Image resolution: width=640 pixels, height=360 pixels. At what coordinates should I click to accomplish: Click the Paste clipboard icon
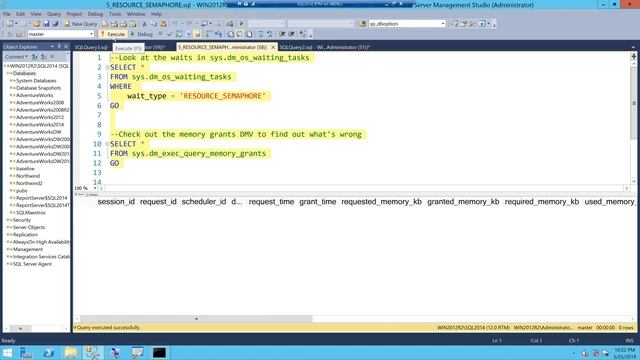coord(163,24)
